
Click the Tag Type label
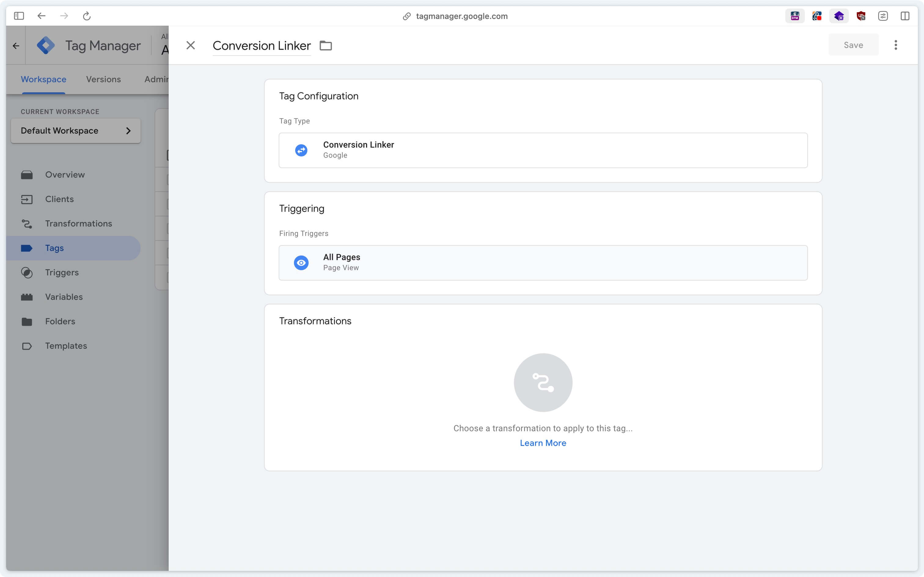click(x=294, y=121)
